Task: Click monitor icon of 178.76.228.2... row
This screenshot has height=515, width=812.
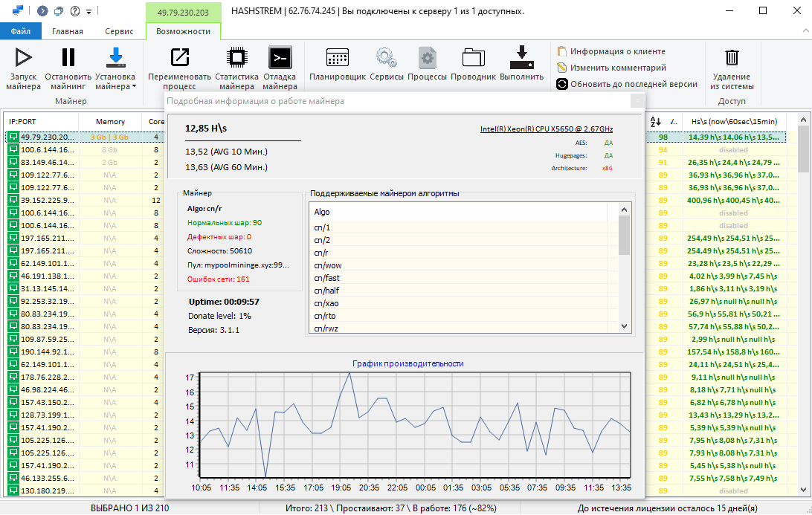Action: coord(13,378)
